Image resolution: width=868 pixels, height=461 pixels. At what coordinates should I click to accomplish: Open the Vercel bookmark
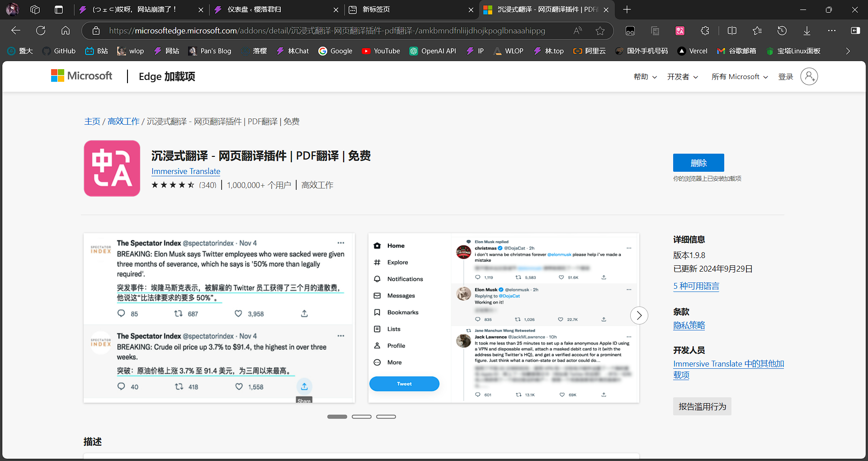[692, 51]
